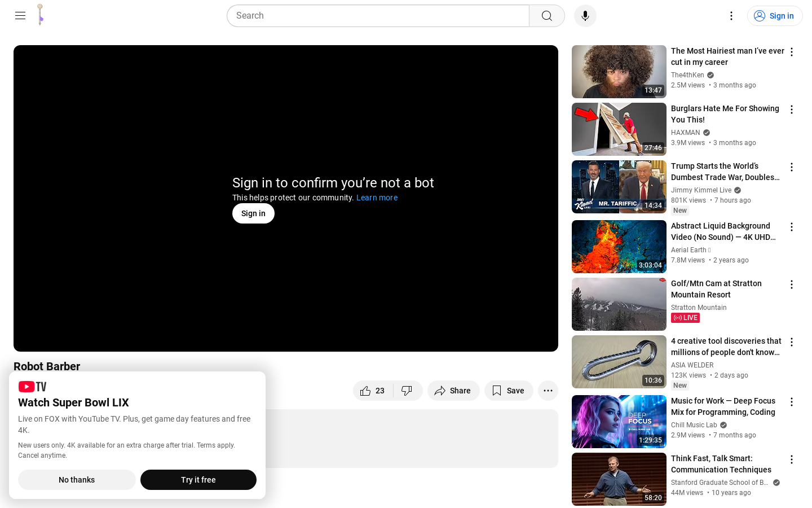Open options for Think Fast, Talk Smart

[792, 459]
